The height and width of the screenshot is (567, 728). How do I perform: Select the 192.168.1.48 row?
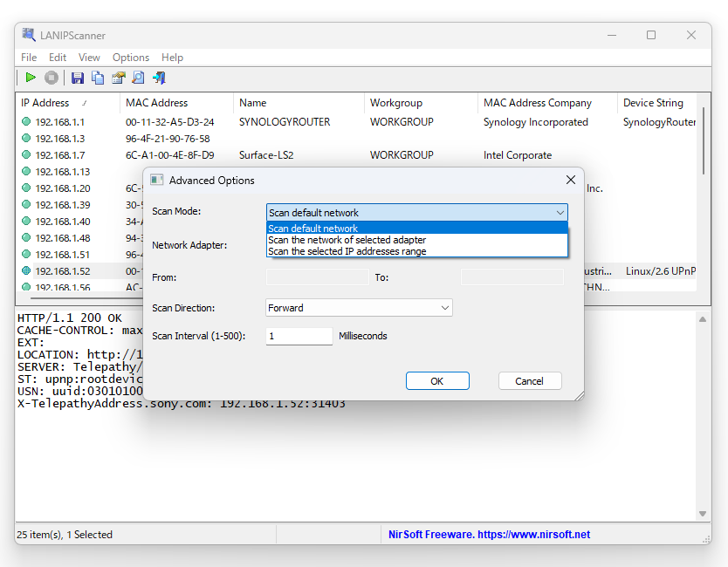[x=63, y=237]
